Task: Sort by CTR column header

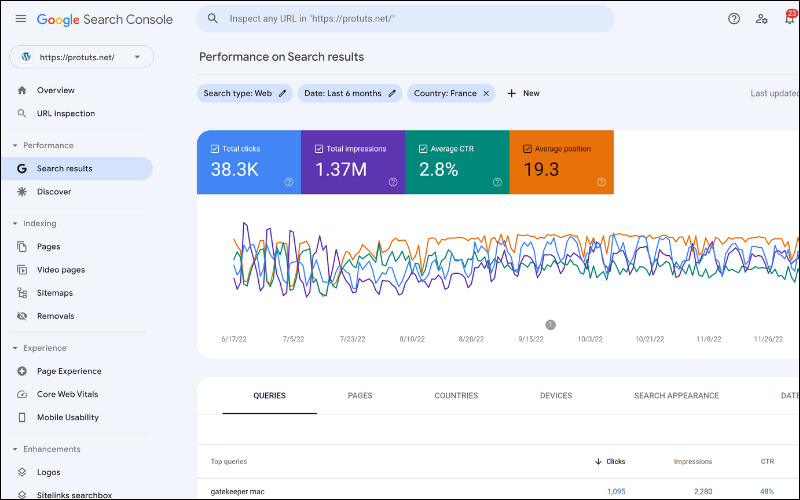Action: (x=767, y=461)
